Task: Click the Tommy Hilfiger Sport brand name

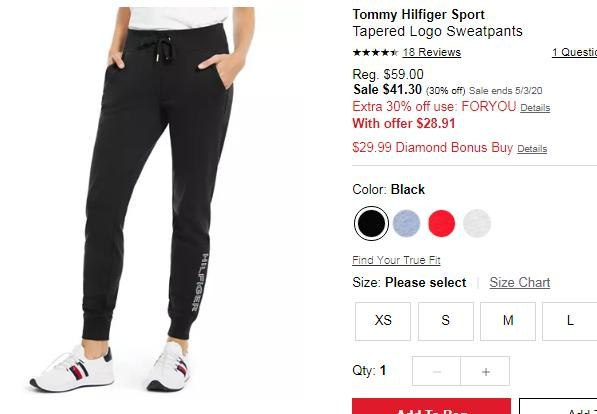Action: pos(418,15)
